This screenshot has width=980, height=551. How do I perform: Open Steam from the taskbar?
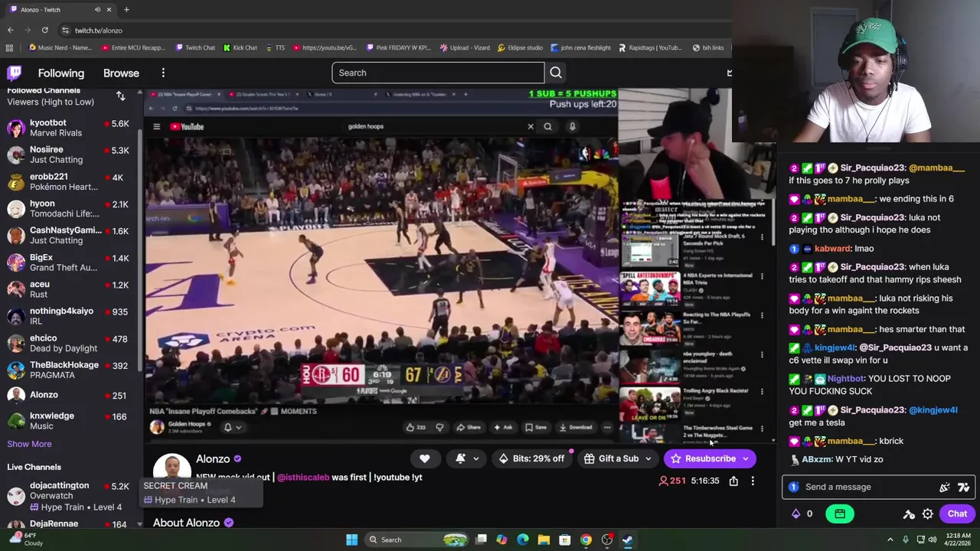tap(627, 540)
